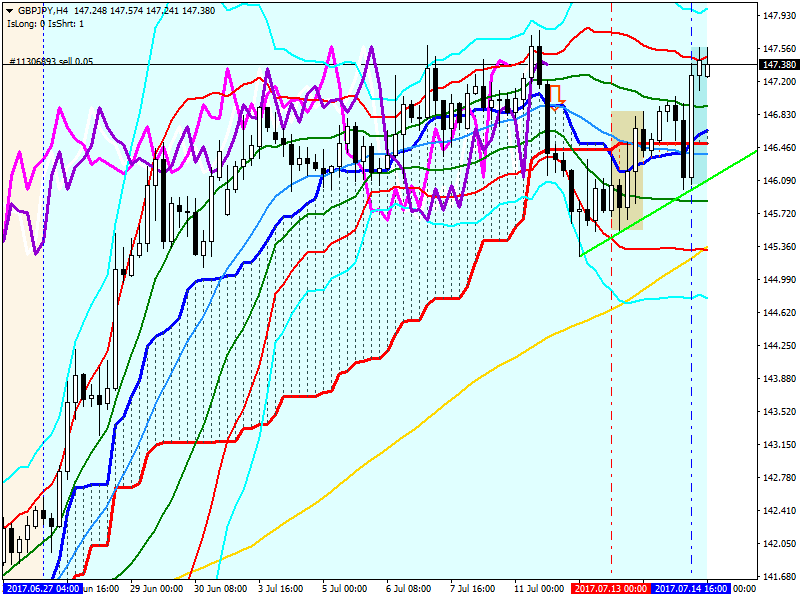Click the 3 Jul 16:00 time label
This screenshot has width=800, height=600.
point(281,589)
